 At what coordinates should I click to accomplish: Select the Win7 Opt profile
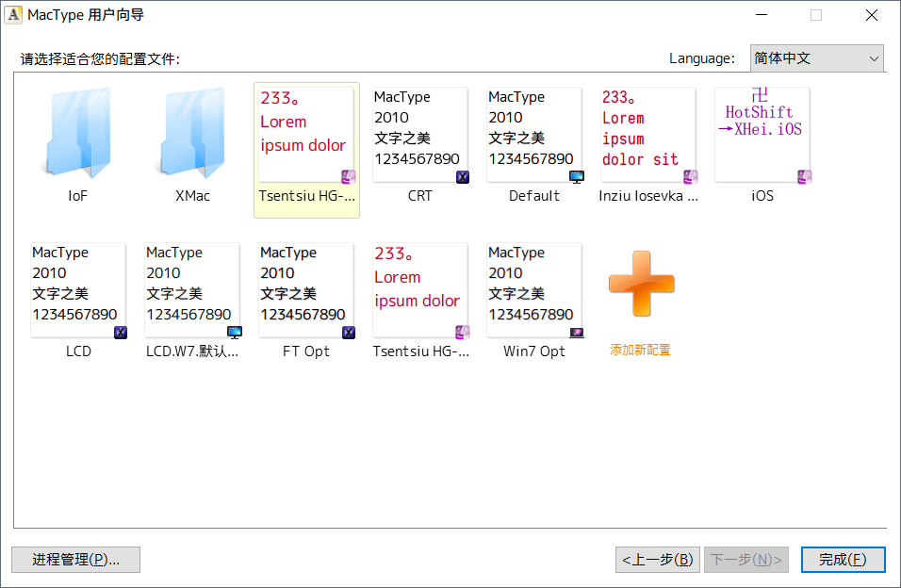point(534,290)
